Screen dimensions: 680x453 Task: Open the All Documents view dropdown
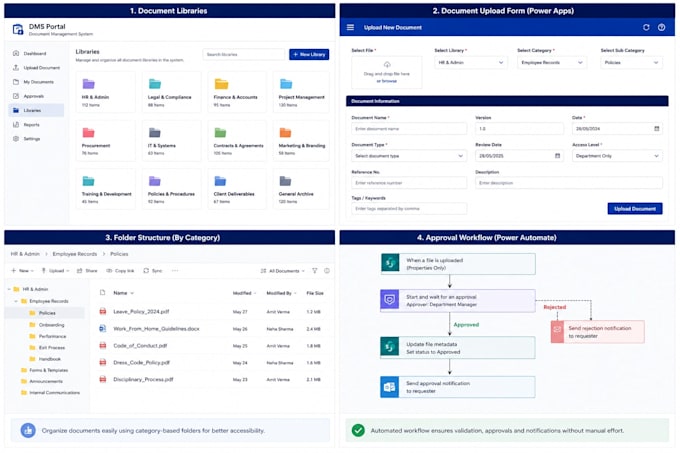click(283, 271)
